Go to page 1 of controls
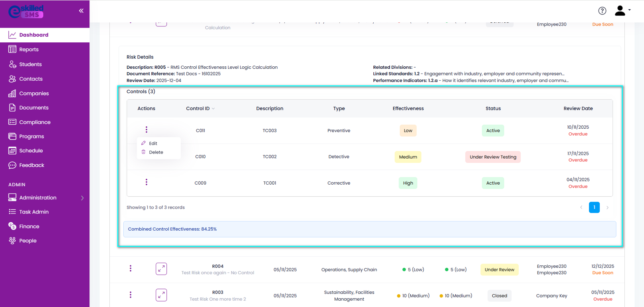This screenshot has height=307, width=644. click(x=594, y=207)
